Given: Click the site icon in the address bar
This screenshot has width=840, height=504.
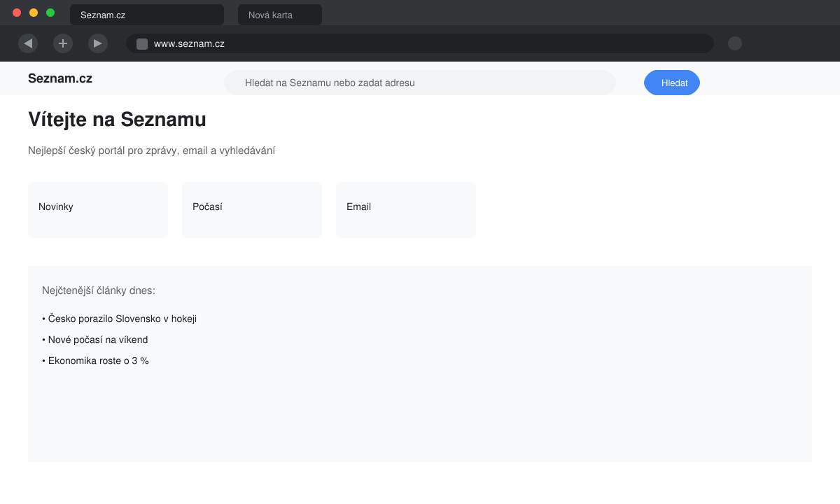Looking at the screenshot, I should tap(142, 44).
